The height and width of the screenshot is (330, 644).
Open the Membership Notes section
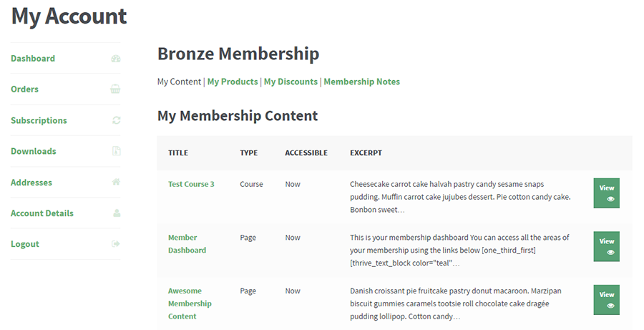pyautogui.click(x=362, y=82)
